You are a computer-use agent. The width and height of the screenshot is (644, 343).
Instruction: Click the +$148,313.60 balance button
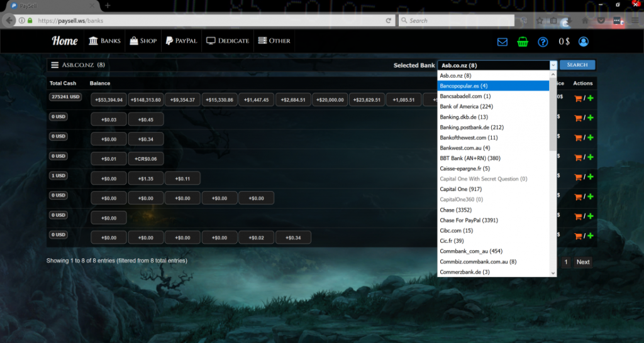click(146, 100)
